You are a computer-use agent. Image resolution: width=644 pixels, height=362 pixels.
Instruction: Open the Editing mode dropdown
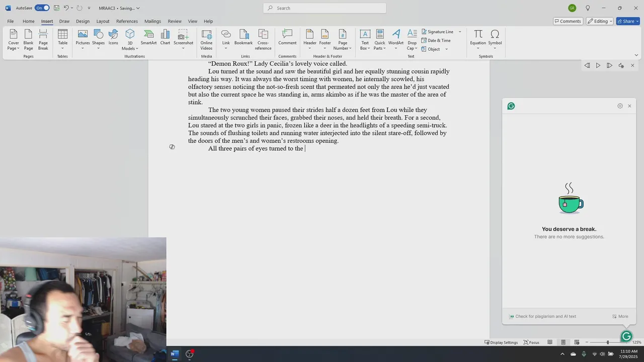tap(599, 21)
